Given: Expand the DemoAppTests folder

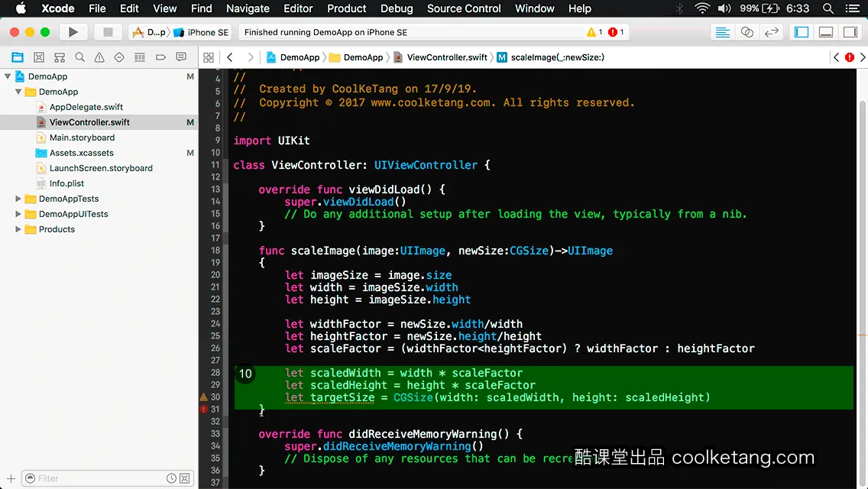Looking at the screenshot, I should tap(18, 198).
